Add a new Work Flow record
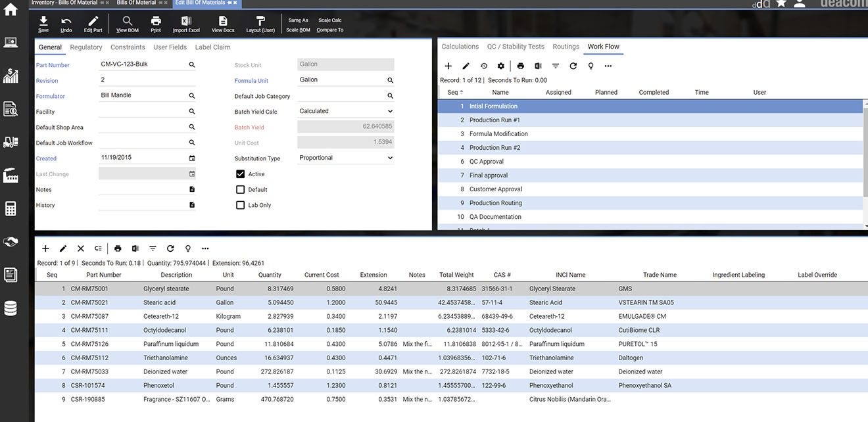The height and width of the screenshot is (422, 868). (x=448, y=66)
